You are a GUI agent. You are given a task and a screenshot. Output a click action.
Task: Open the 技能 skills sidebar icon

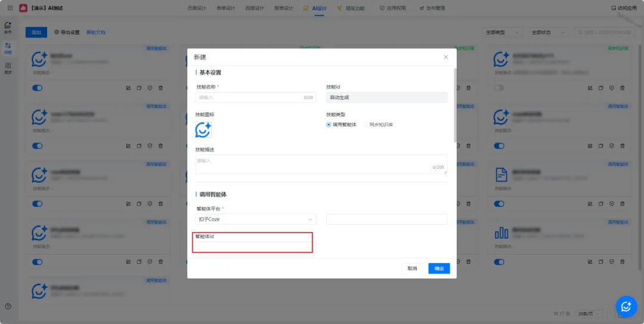pyautogui.click(x=8, y=48)
